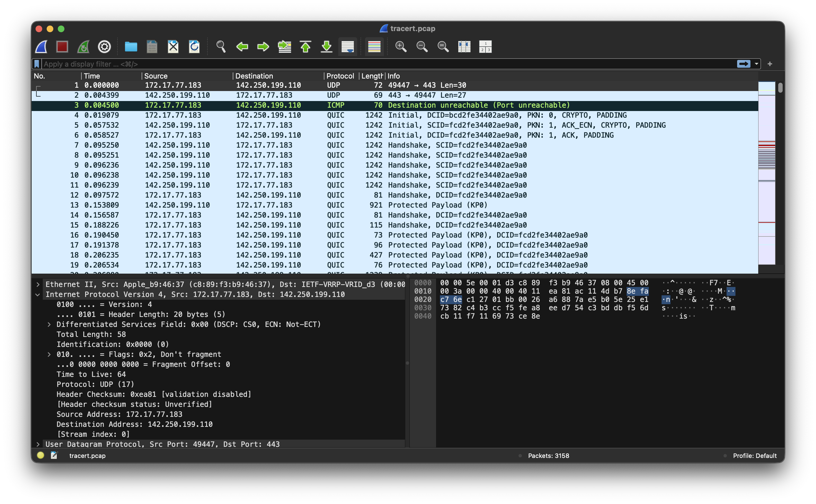The width and height of the screenshot is (816, 504).
Task: Select ICMP packet 3, Destination unreachable
Action: [395, 105]
